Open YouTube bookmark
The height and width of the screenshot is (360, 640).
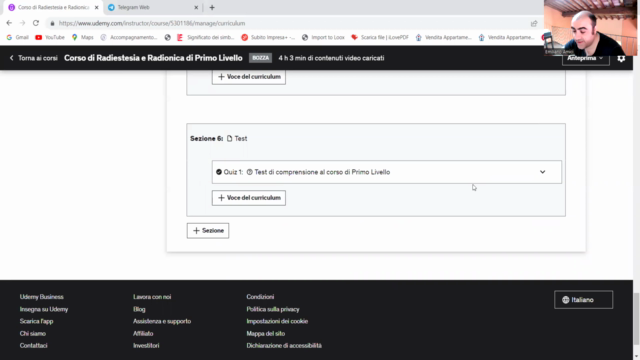50,37
